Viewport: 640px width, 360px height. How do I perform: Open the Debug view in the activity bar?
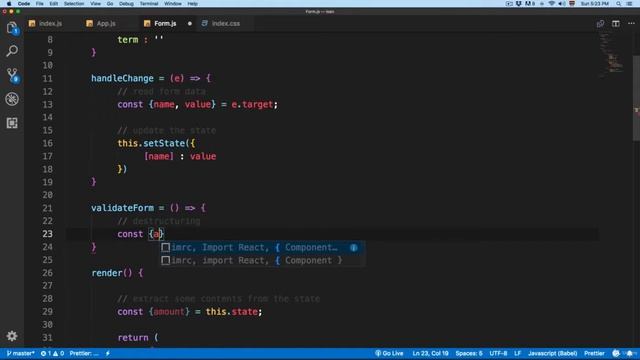(12, 99)
